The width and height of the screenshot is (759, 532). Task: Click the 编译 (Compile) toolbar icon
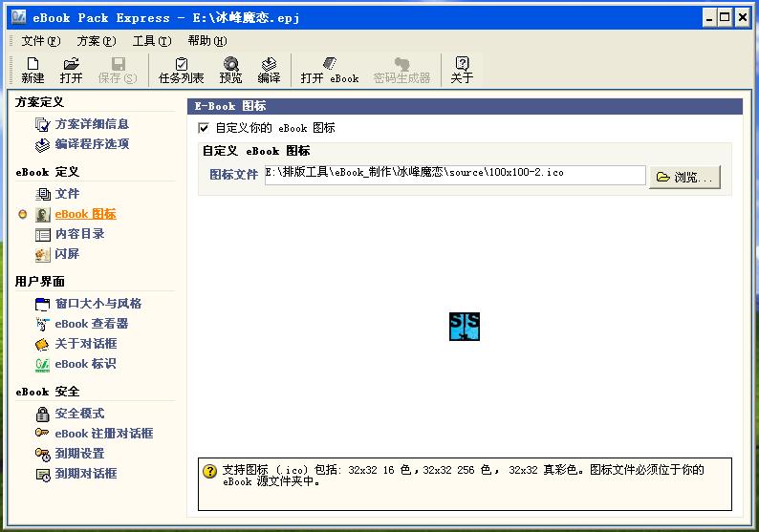pyautogui.click(x=269, y=64)
